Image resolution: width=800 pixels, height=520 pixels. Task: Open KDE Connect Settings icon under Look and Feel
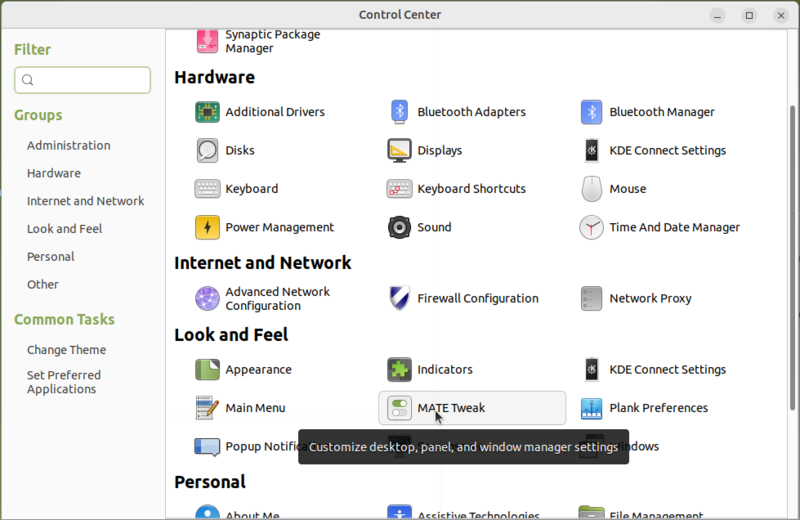pyautogui.click(x=591, y=369)
